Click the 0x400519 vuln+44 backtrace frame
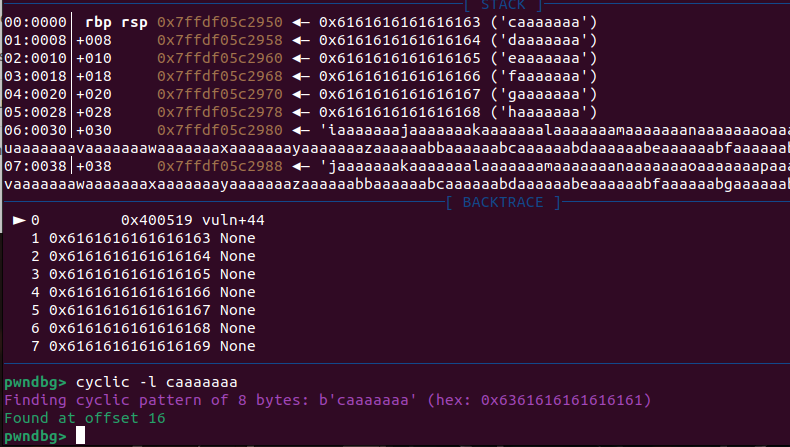 click(x=192, y=220)
